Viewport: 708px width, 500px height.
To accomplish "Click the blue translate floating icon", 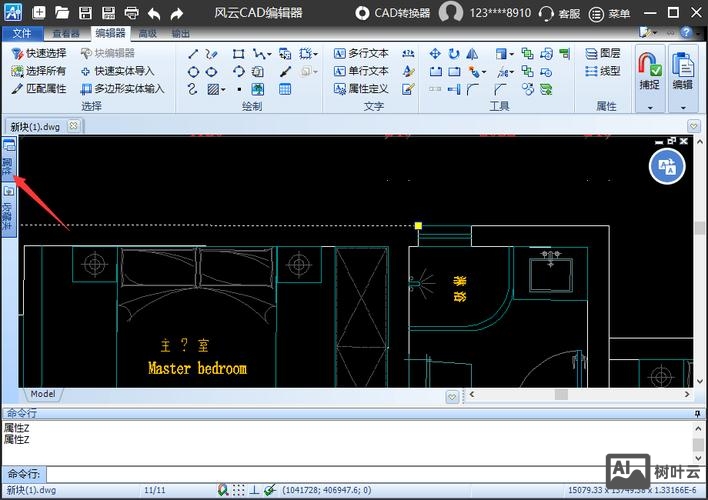I will 667,166.
